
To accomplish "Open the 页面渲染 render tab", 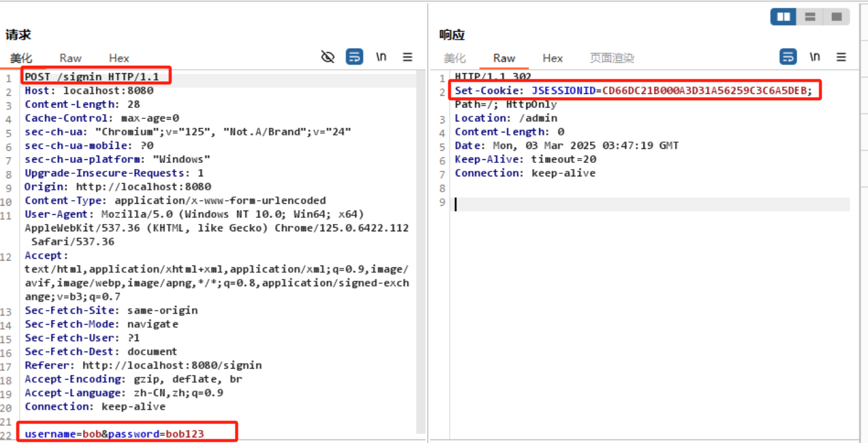I will [612, 58].
